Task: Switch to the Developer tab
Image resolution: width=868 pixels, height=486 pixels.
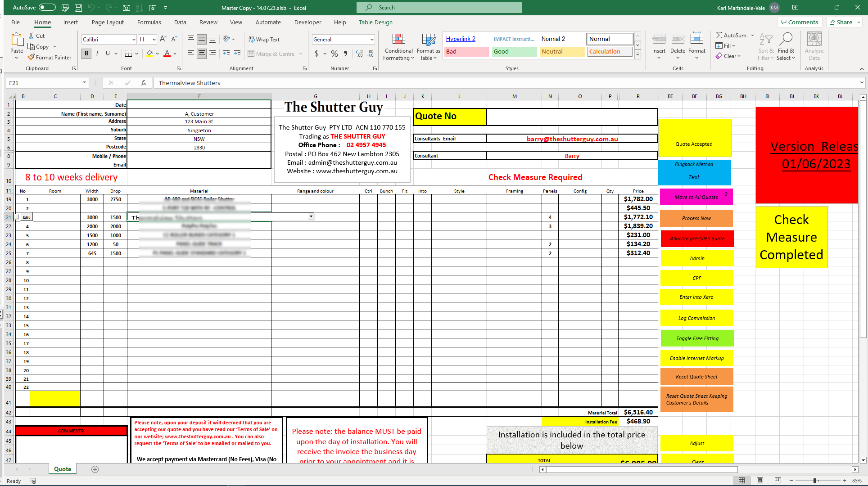Action: click(x=308, y=22)
